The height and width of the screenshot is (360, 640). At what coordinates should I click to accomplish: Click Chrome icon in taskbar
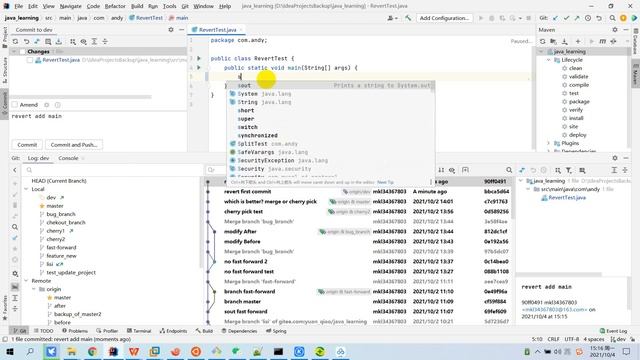[92, 351]
